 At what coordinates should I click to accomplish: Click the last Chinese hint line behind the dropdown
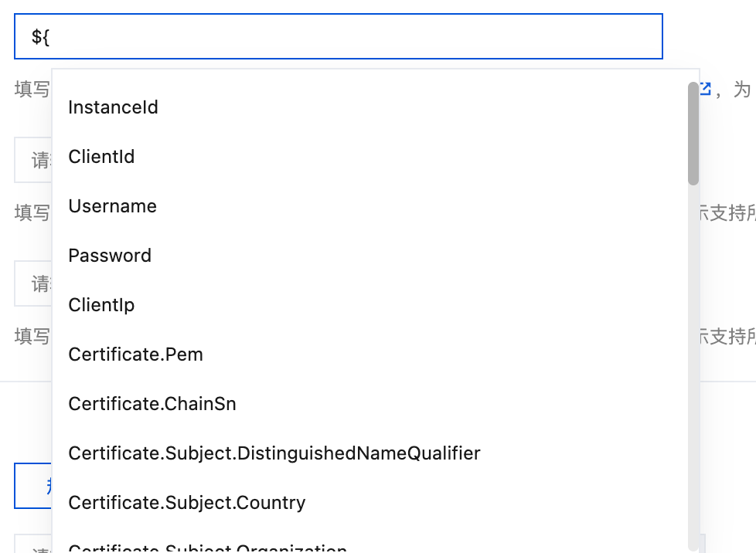coord(32,337)
